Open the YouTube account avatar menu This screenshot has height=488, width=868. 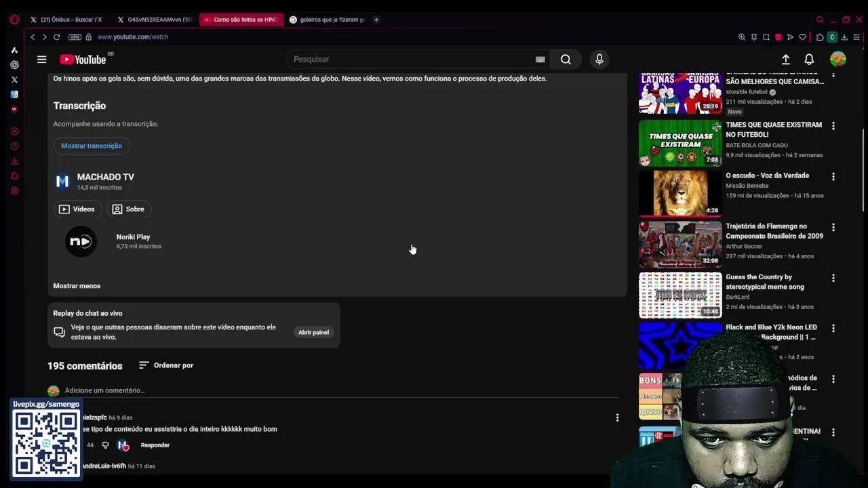(x=838, y=60)
